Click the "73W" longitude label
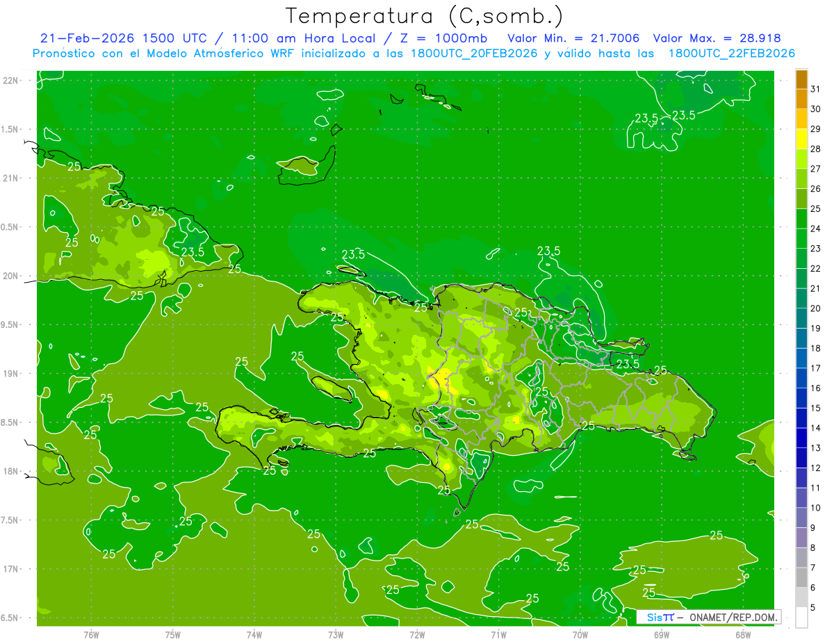 (x=336, y=635)
